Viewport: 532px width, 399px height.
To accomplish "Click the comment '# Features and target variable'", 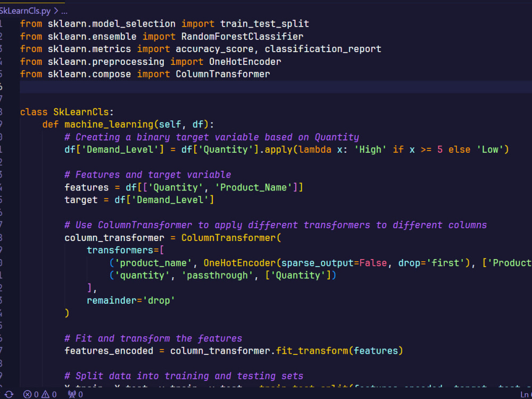I will pyautogui.click(x=148, y=174).
